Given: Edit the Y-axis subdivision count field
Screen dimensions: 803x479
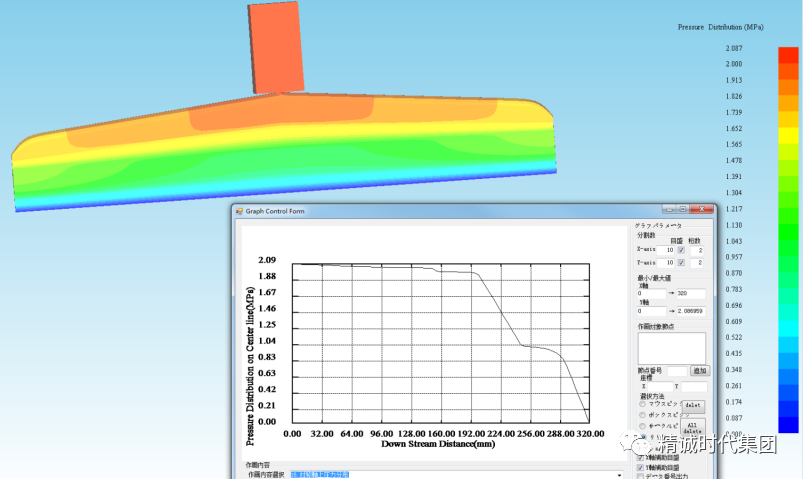Looking at the screenshot, I should [696, 262].
